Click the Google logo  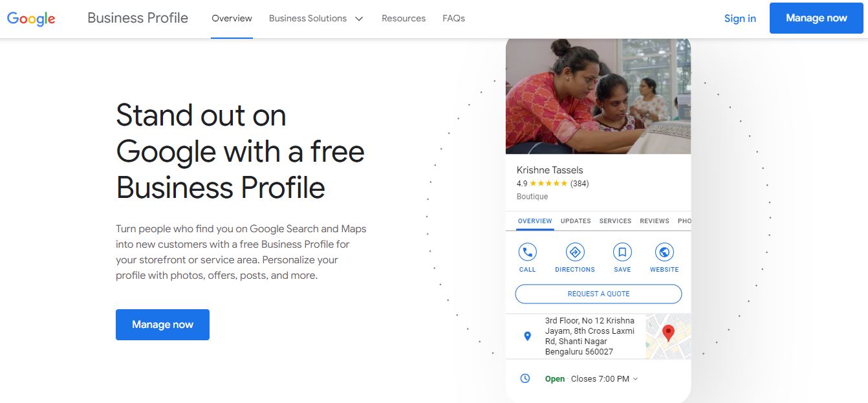tap(31, 19)
